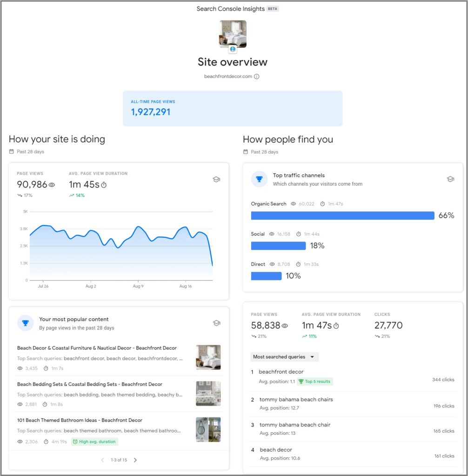Go to previous page of popular content

[x=102, y=460]
